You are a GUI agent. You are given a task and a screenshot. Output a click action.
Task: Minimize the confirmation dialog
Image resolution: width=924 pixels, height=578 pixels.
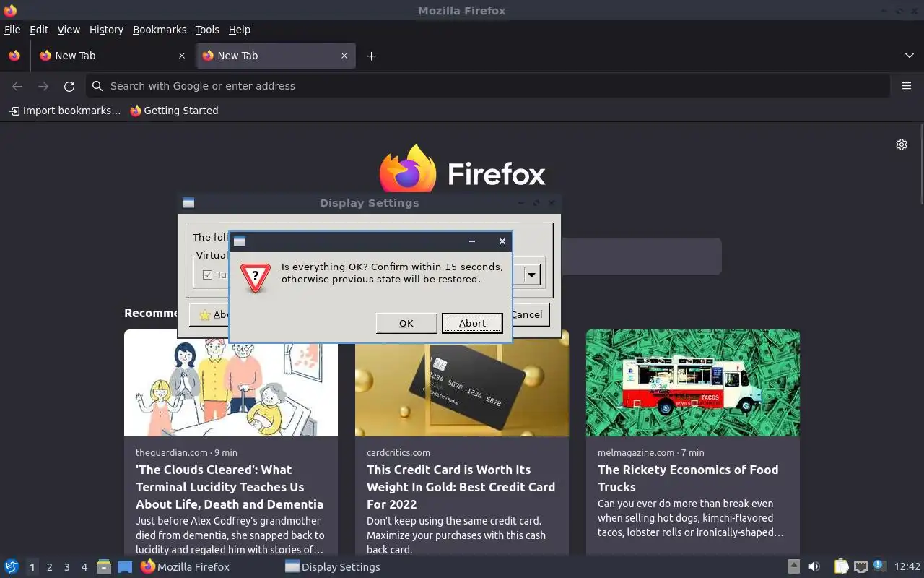tap(472, 241)
